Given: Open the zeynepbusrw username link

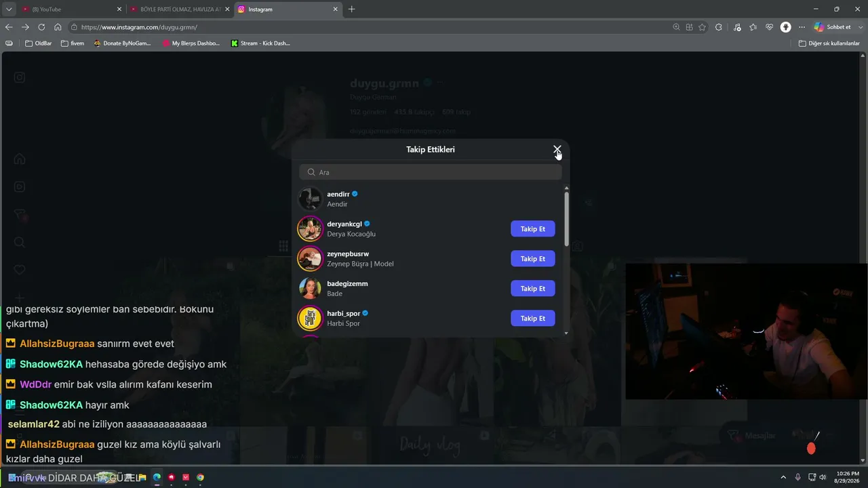Looking at the screenshot, I should point(348,253).
